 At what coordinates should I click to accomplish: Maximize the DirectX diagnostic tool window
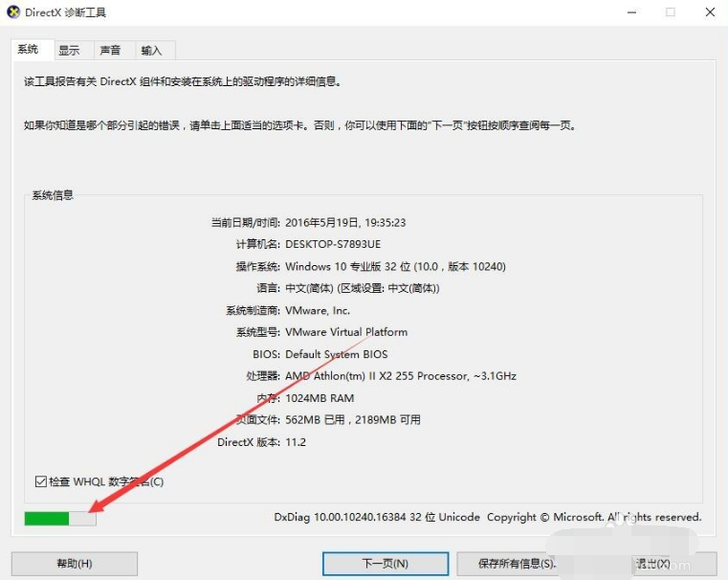tap(670, 12)
